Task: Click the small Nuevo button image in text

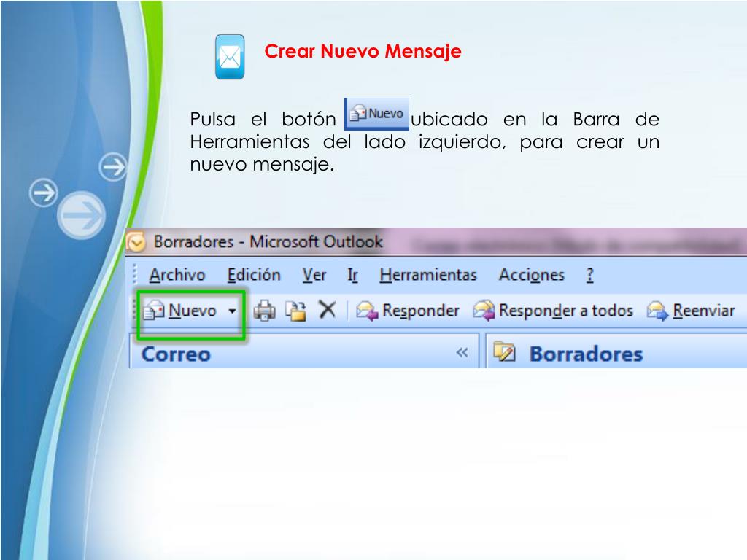Action: point(377,114)
